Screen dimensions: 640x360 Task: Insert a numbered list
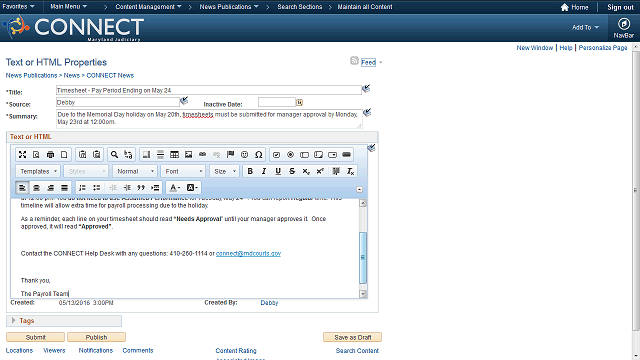[82, 188]
